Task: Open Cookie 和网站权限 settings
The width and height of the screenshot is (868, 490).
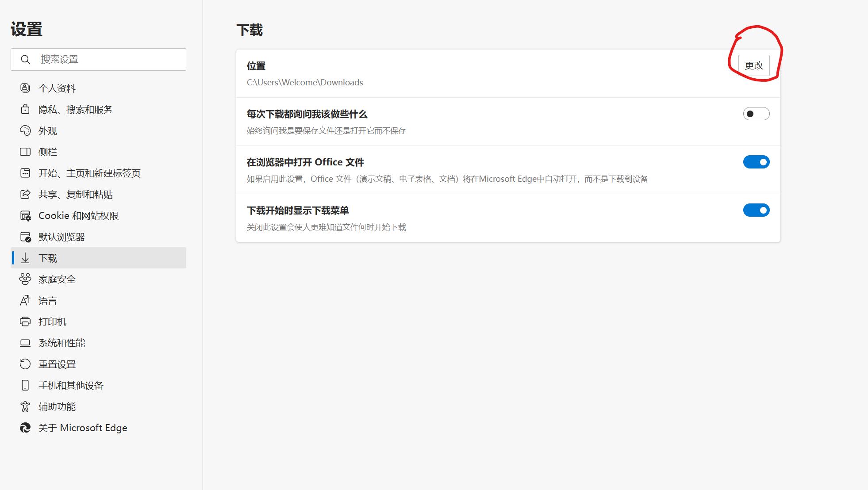Action: pos(98,215)
